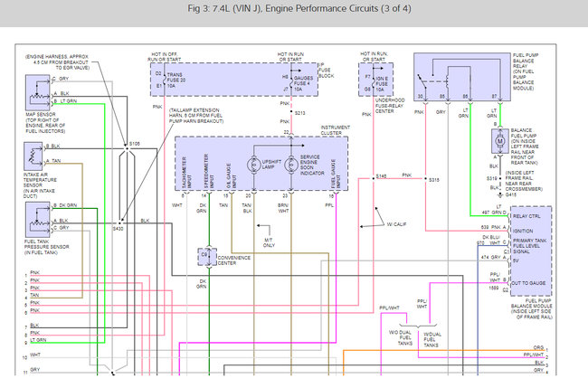Click the MAP sensor symbol

click(37, 92)
